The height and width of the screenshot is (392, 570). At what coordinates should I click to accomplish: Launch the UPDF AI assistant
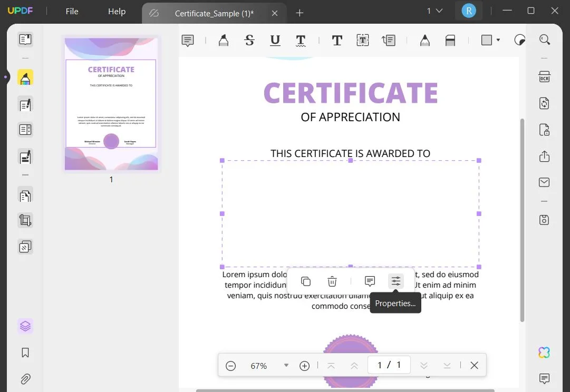coord(544,352)
